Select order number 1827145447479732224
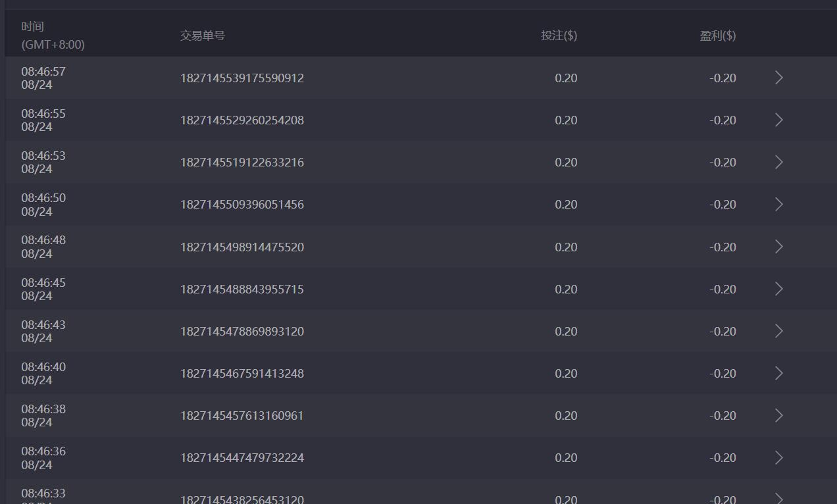This screenshot has width=837, height=504. click(242, 458)
